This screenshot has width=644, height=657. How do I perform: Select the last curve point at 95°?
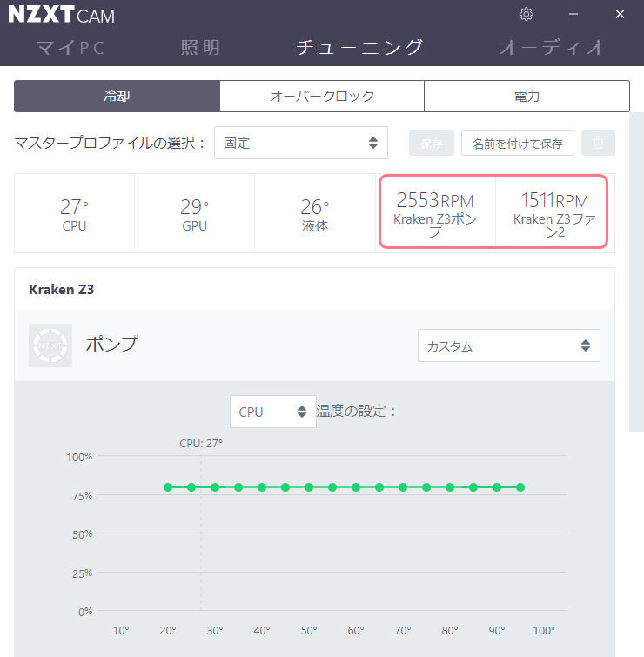520,487
